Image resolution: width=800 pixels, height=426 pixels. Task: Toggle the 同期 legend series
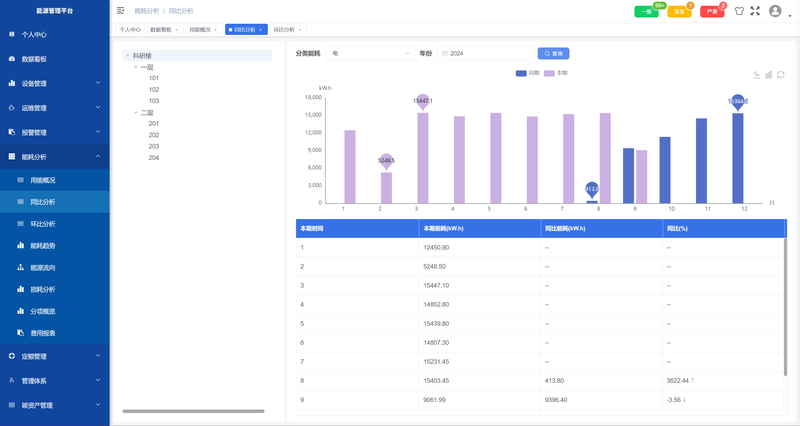[x=528, y=73]
